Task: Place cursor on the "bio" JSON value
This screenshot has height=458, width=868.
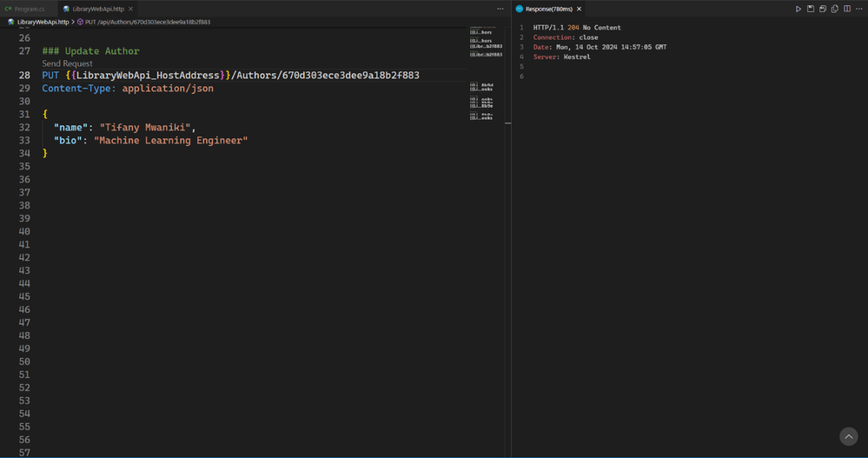Action: coord(170,140)
